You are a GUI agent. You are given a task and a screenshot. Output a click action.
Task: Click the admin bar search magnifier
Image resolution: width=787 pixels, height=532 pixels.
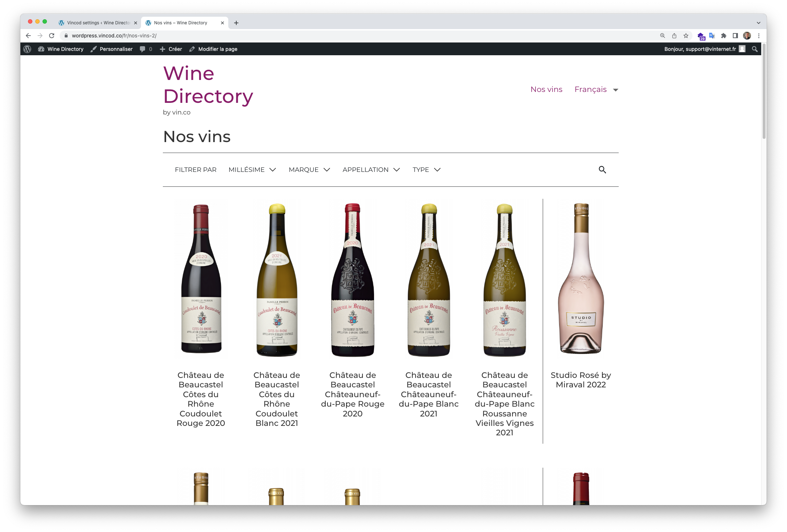coord(755,49)
